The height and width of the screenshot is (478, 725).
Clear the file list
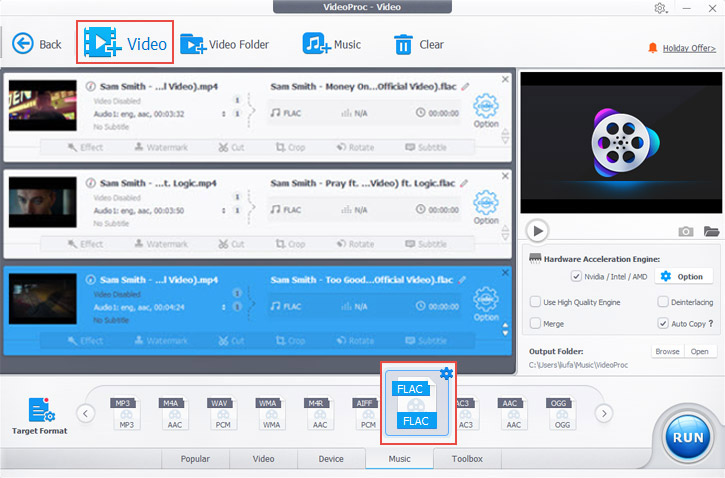point(418,44)
